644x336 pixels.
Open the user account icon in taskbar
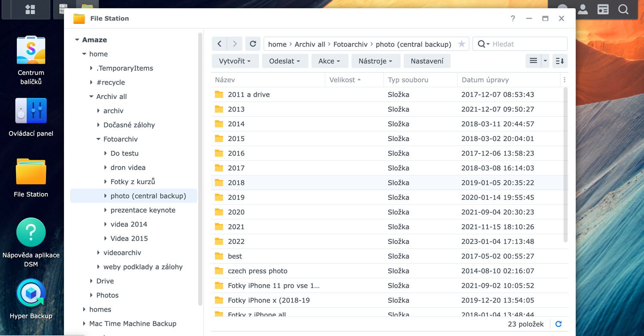click(583, 9)
